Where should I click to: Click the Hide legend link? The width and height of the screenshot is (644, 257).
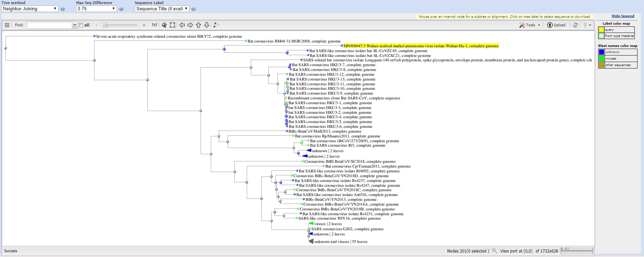click(x=623, y=16)
